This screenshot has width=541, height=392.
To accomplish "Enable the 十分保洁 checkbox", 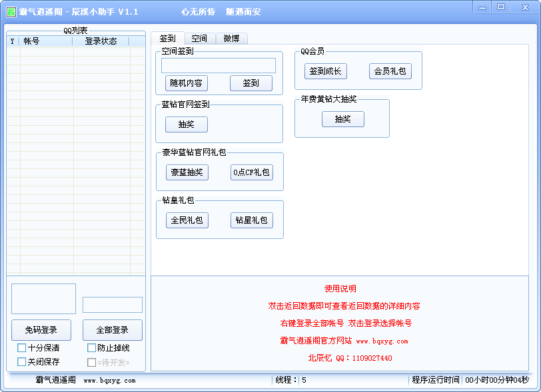I will tap(21, 347).
